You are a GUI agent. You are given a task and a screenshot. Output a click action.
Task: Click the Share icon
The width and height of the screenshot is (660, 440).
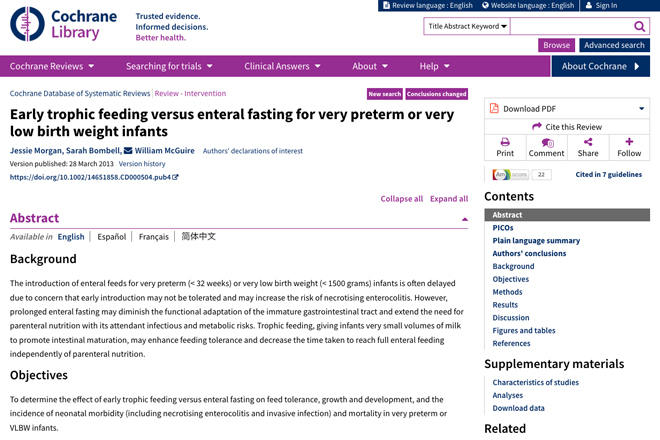point(588,142)
